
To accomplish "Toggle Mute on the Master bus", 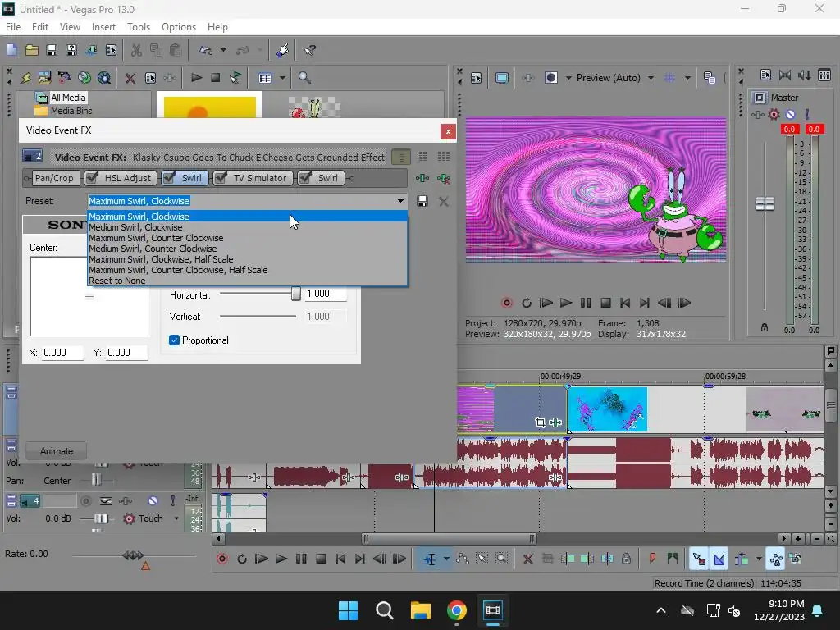I will coord(790,114).
